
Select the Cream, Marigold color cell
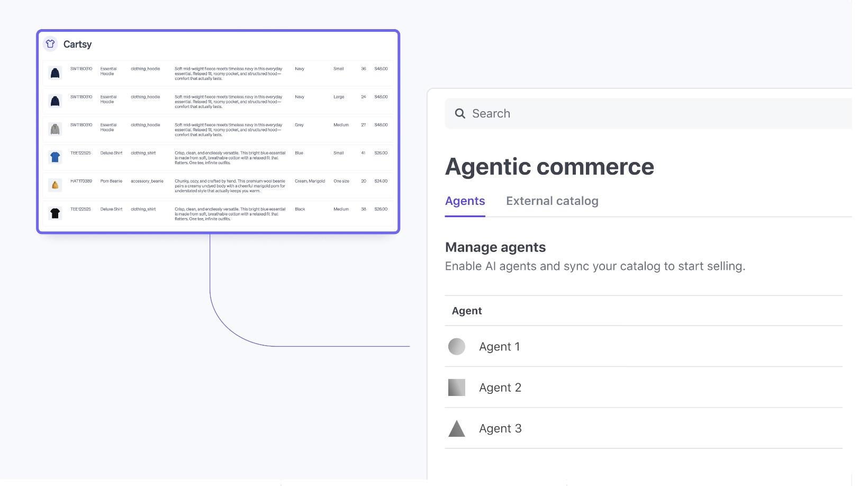coord(310,181)
